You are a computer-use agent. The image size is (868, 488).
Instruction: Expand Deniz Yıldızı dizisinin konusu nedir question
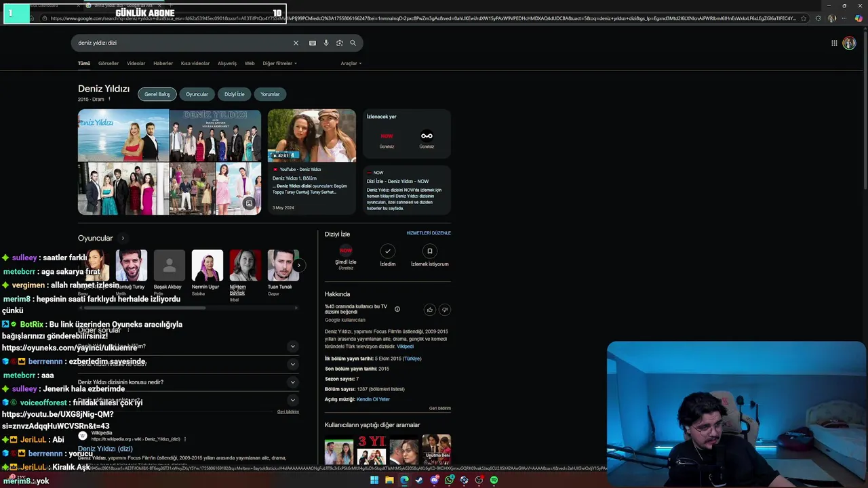pyautogui.click(x=188, y=382)
